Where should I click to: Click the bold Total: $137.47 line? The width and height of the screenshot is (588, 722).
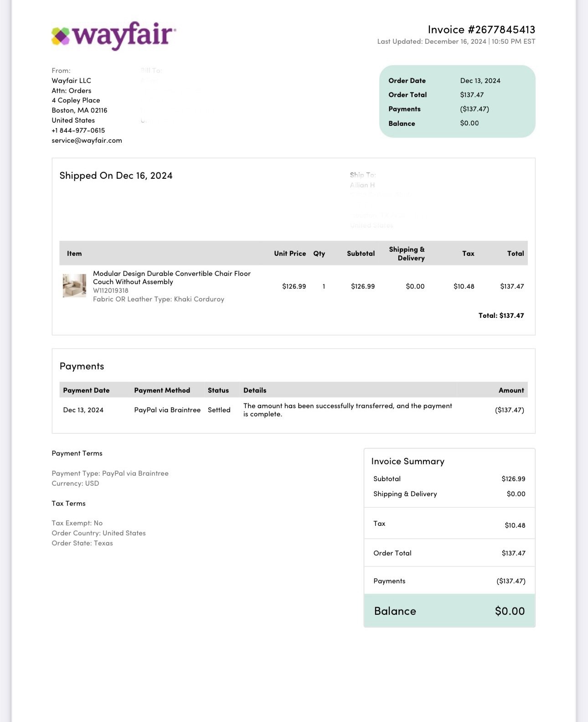tap(501, 316)
